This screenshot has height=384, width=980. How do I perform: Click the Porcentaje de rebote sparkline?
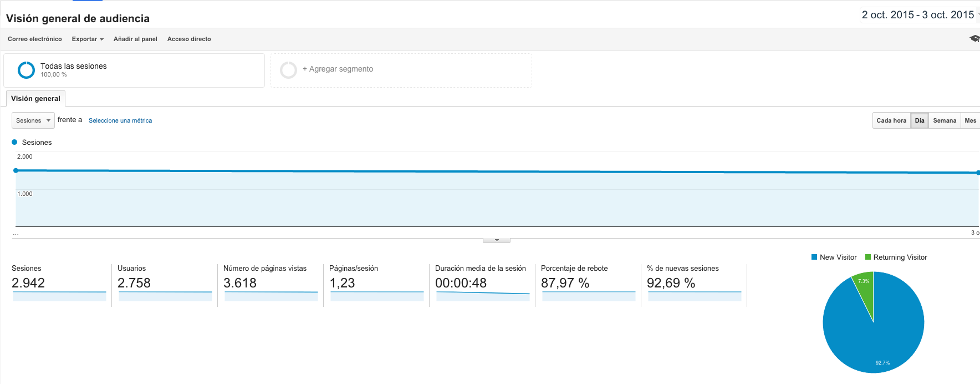coord(589,296)
